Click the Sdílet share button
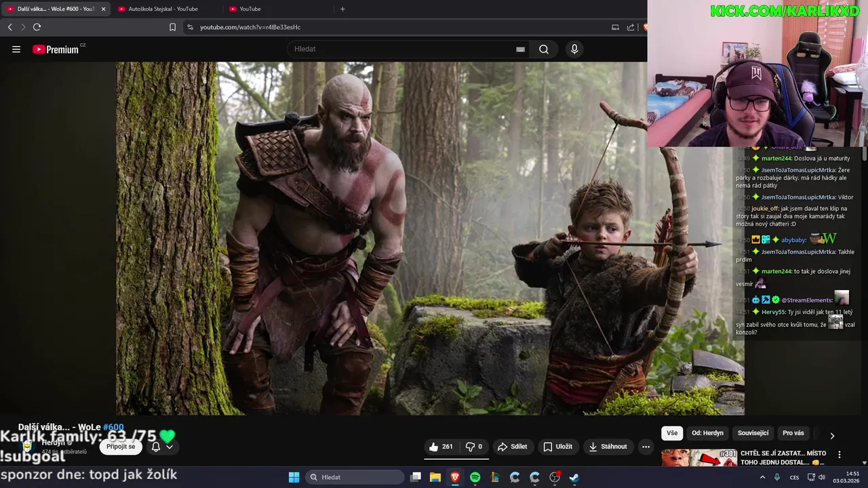The image size is (868, 488). click(x=512, y=447)
